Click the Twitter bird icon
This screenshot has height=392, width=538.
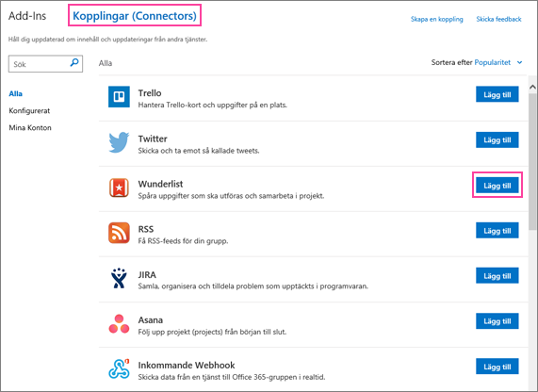pyautogui.click(x=119, y=142)
